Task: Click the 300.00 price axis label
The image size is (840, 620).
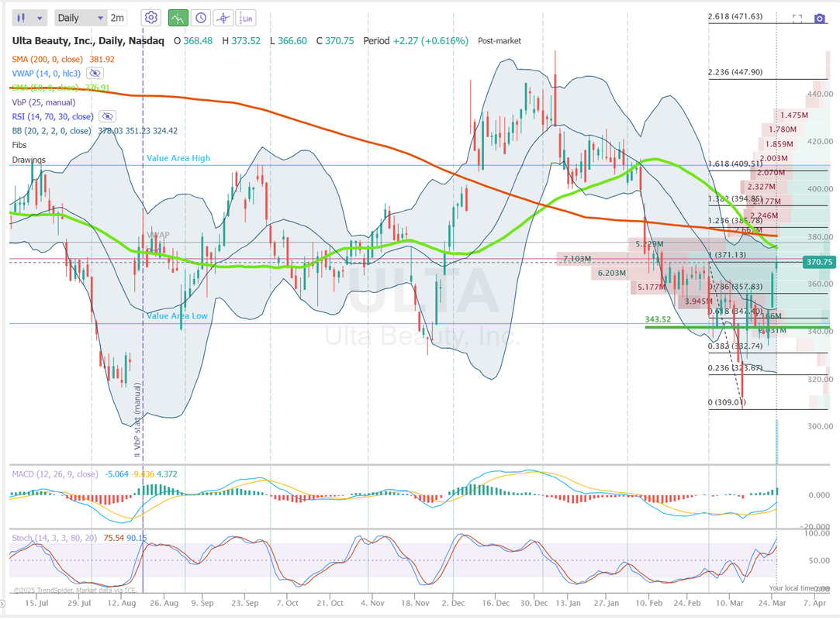Action: (x=820, y=426)
